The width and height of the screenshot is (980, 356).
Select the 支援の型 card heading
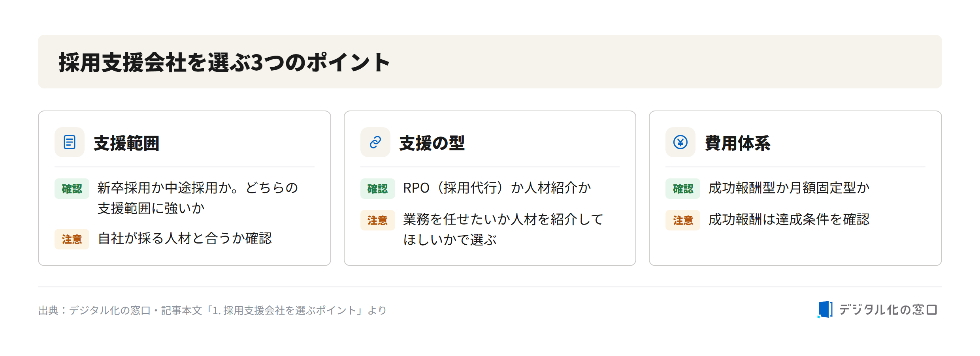coord(432,143)
